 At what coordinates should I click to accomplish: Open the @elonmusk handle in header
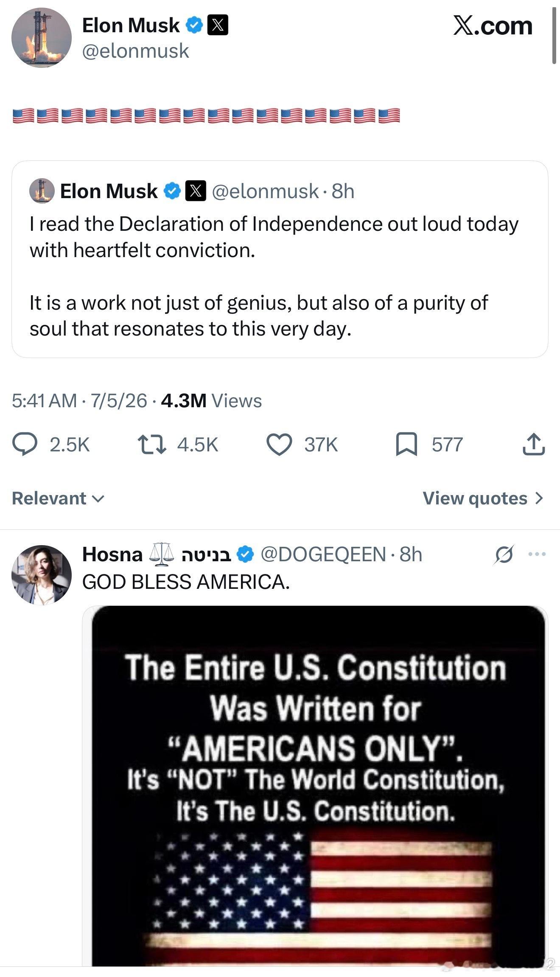pyautogui.click(x=135, y=51)
